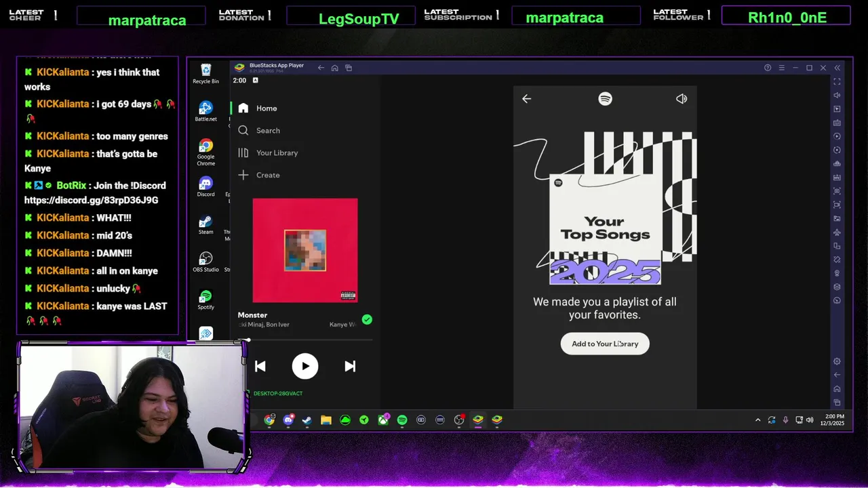The image size is (868, 488).
Task: Open Recycle Bin desktop icon
Action: (205, 74)
